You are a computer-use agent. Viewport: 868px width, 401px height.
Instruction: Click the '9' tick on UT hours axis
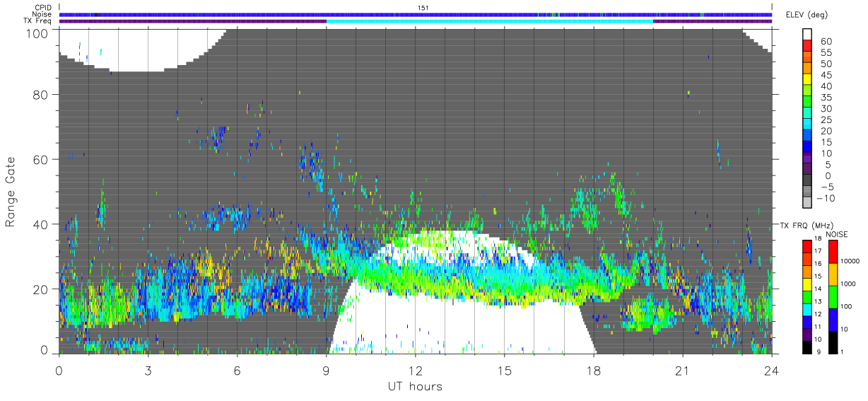pos(326,371)
